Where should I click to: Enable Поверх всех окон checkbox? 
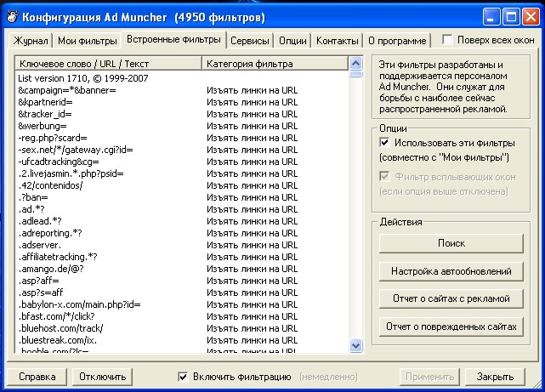coord(447,40)
